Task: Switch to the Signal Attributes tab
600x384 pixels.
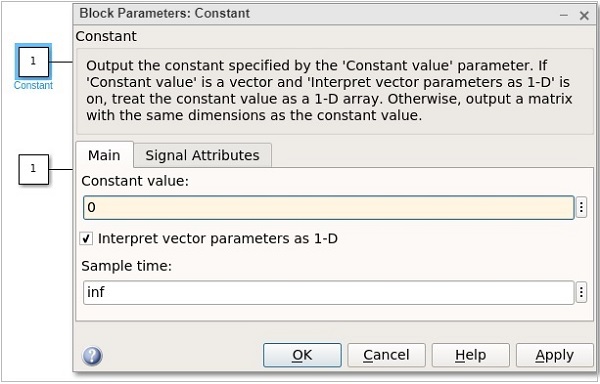Action: (202, 155)
